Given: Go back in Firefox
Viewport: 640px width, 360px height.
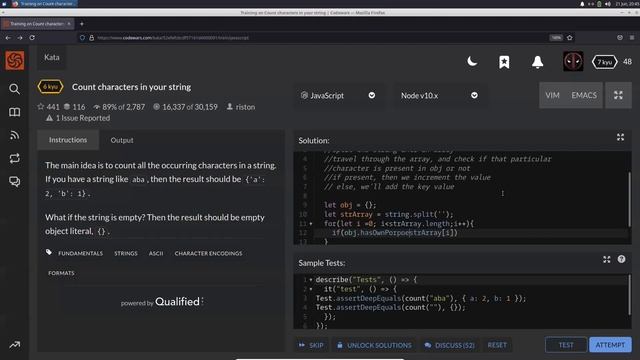Looking at the screenshot, I should click(8, 38).
